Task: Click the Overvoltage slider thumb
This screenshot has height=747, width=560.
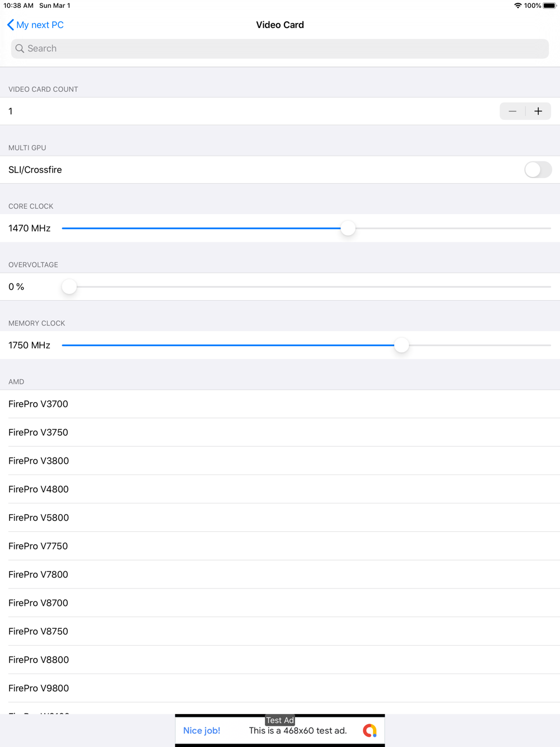Action: [x=69, y=287]
